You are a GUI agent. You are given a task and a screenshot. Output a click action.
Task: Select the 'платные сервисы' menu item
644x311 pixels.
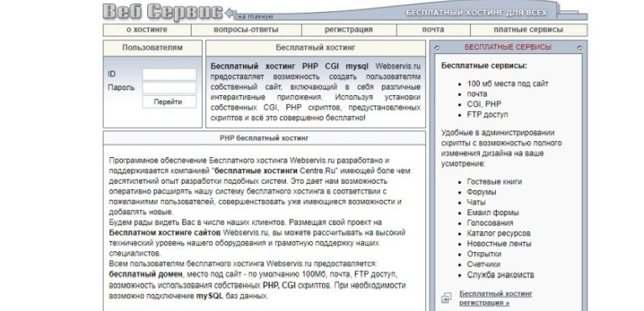[528, 30]
